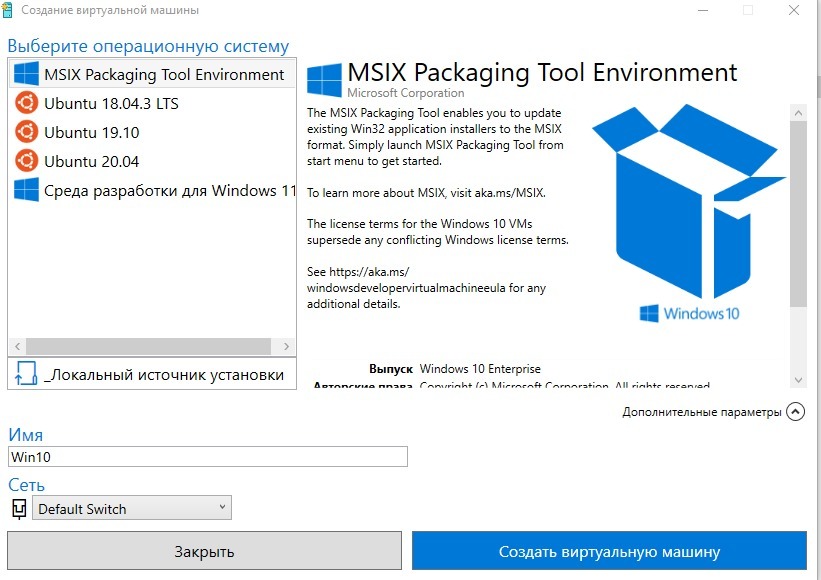Click the OS list horizontal scrollbar

point(142,346)
